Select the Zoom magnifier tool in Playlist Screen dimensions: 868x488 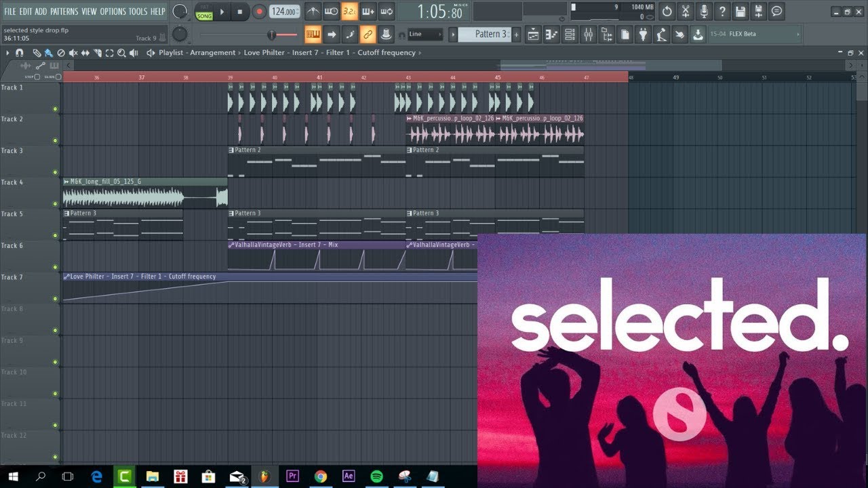pos(121,52)
